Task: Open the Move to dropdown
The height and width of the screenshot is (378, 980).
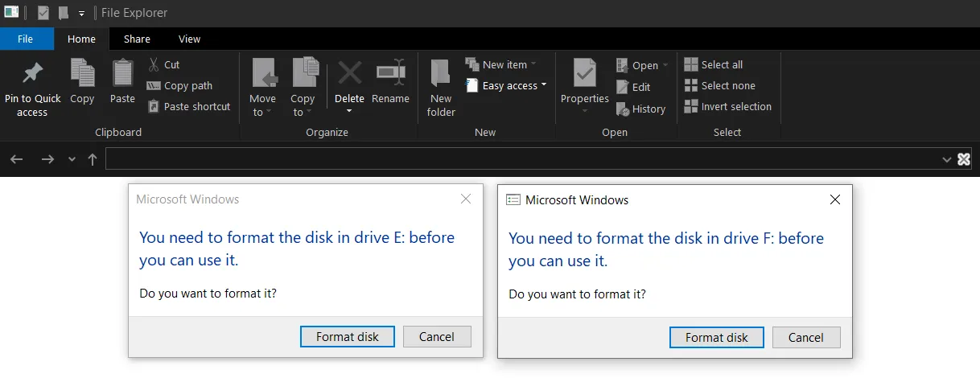Action: coord(262,88)
